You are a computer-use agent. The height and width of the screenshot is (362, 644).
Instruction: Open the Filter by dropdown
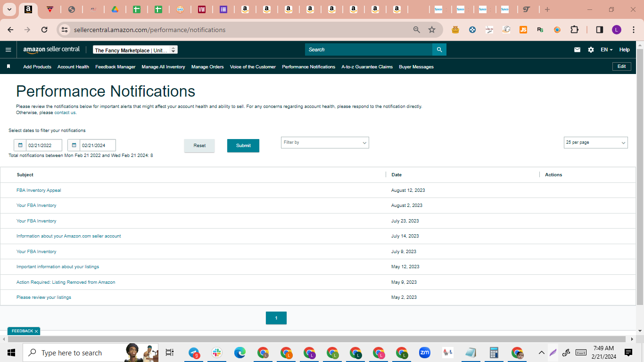click(325, 142)
